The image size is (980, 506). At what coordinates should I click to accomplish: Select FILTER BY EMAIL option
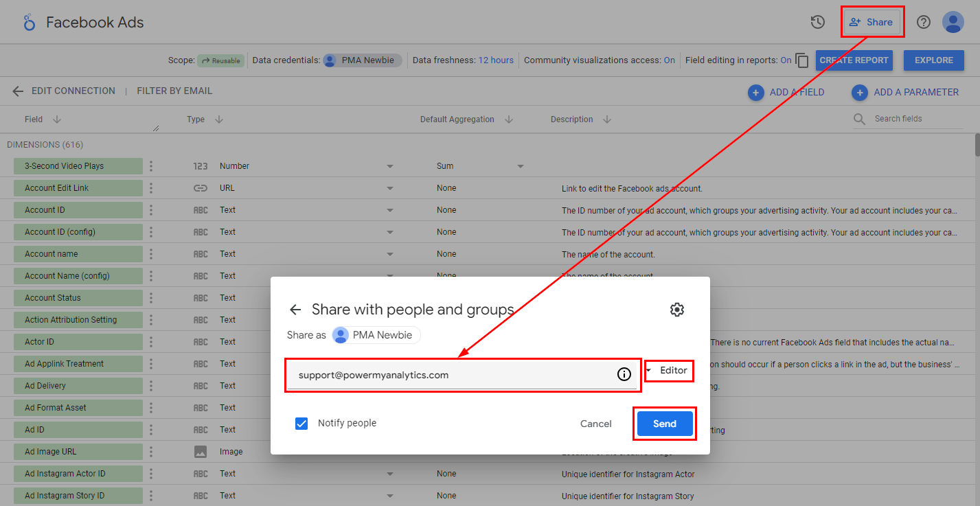[174, 91]
